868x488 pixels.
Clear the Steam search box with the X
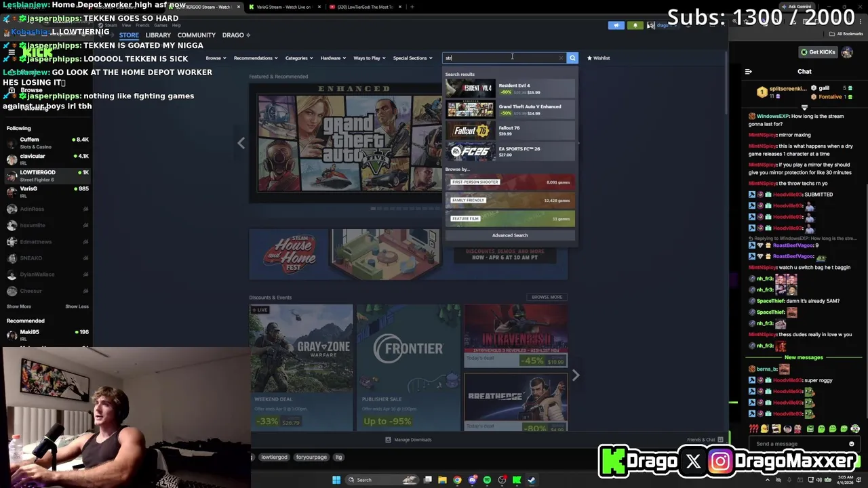(x=561, y=58)
